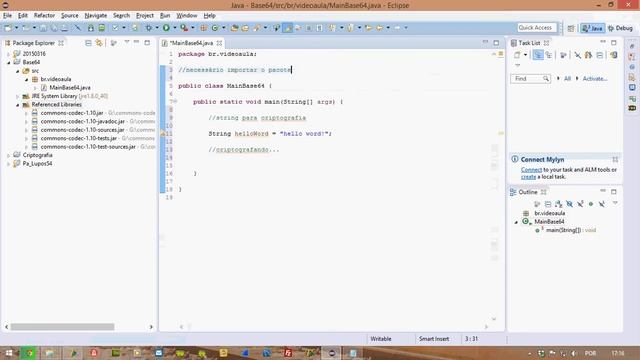Open the Source menu
This screenshot has width=640, height=360.
coord(69,16)
